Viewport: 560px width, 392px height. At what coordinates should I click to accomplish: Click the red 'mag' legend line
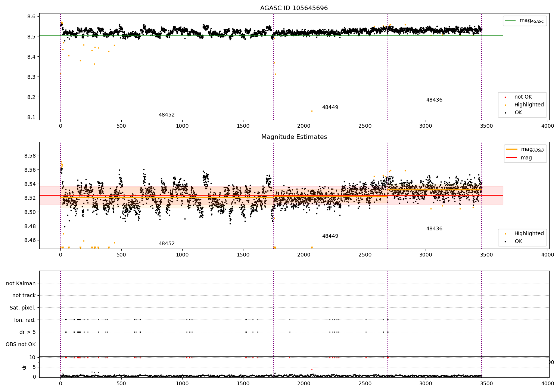(511, 158)
